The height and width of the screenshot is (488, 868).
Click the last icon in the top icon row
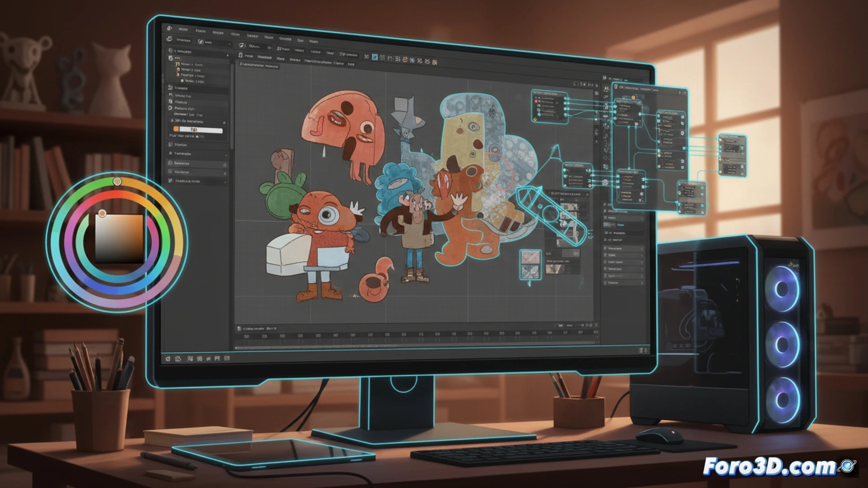[435, 62]
